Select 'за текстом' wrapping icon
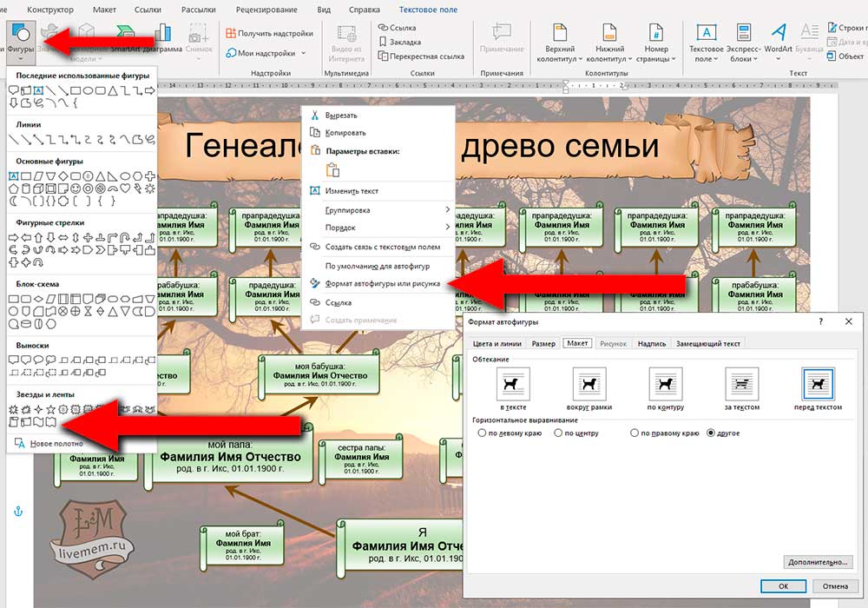Screen dimensions: 868x608 point(742,383)
